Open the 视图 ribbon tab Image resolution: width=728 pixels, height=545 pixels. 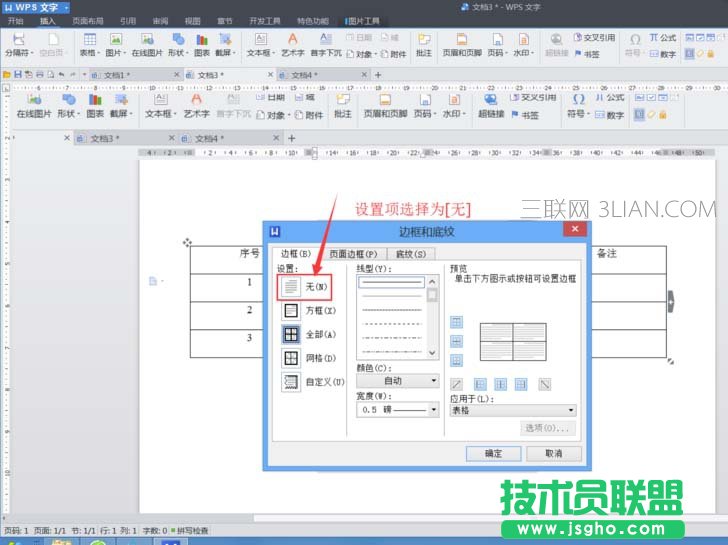[x=192, y=21]
